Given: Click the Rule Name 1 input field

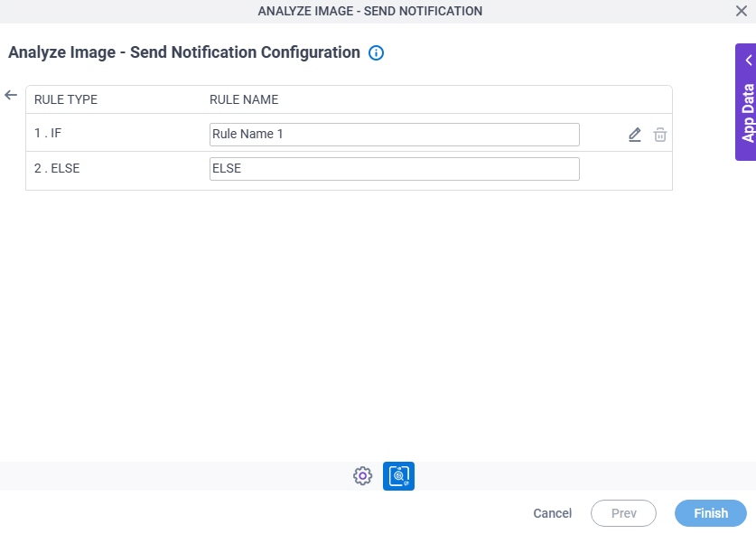Looking at the screenshot, I should coord(395,135).
